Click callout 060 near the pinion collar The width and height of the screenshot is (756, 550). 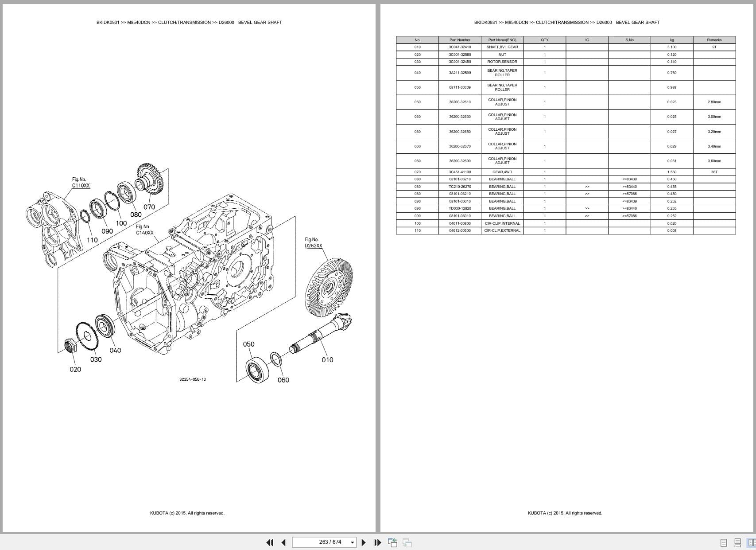tap(283, 380)
